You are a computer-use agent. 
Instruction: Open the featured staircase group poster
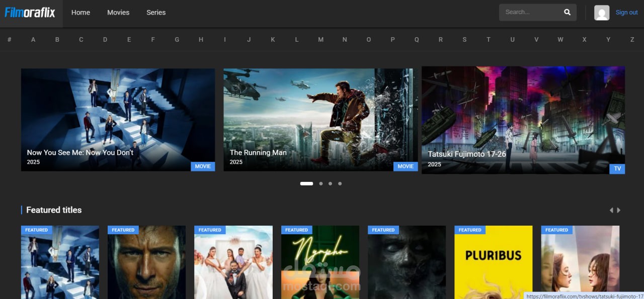(x=60, y=262)
